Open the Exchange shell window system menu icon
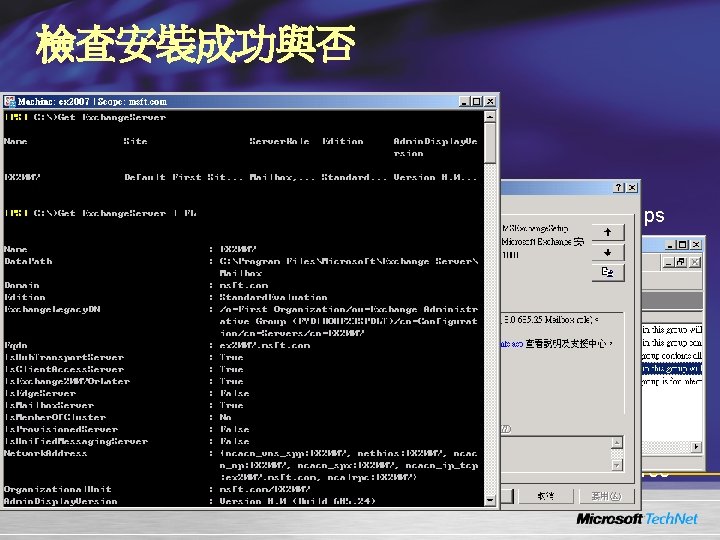Screen dimensions: 720x540 [10, 101]
